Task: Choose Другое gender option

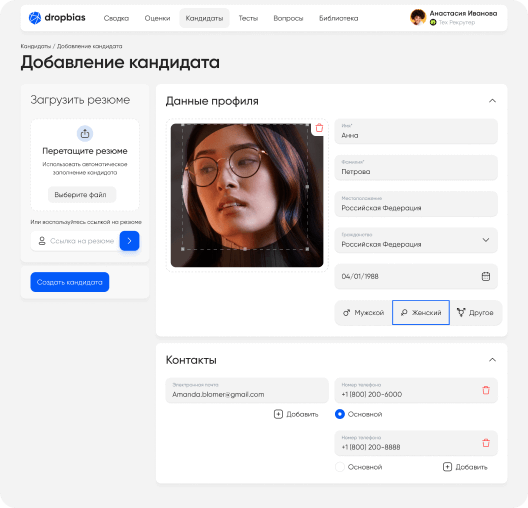Action: (x=475, y=313)
